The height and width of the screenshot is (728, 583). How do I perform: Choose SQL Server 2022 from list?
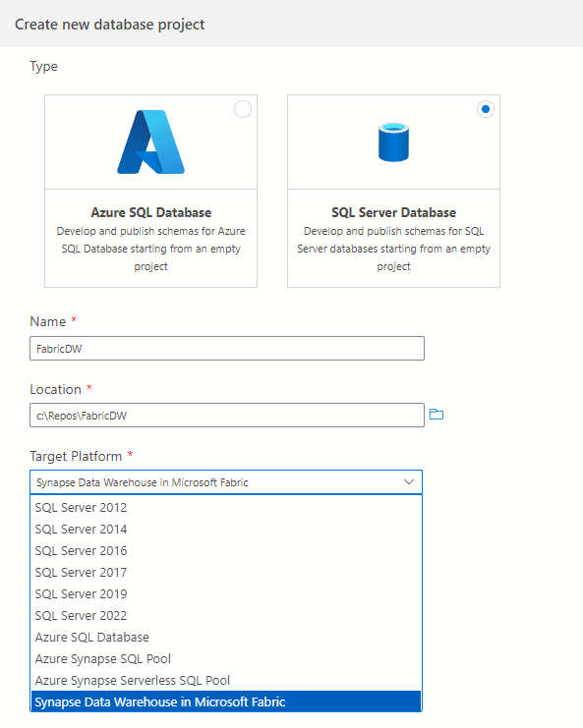point(226,616)
